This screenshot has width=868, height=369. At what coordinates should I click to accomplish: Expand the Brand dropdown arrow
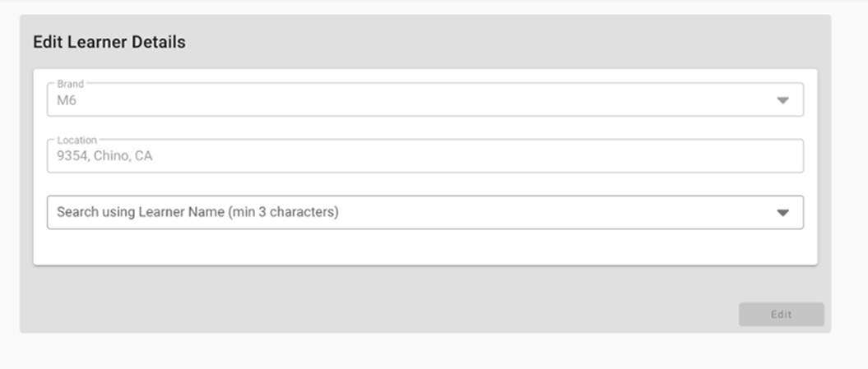782,100
